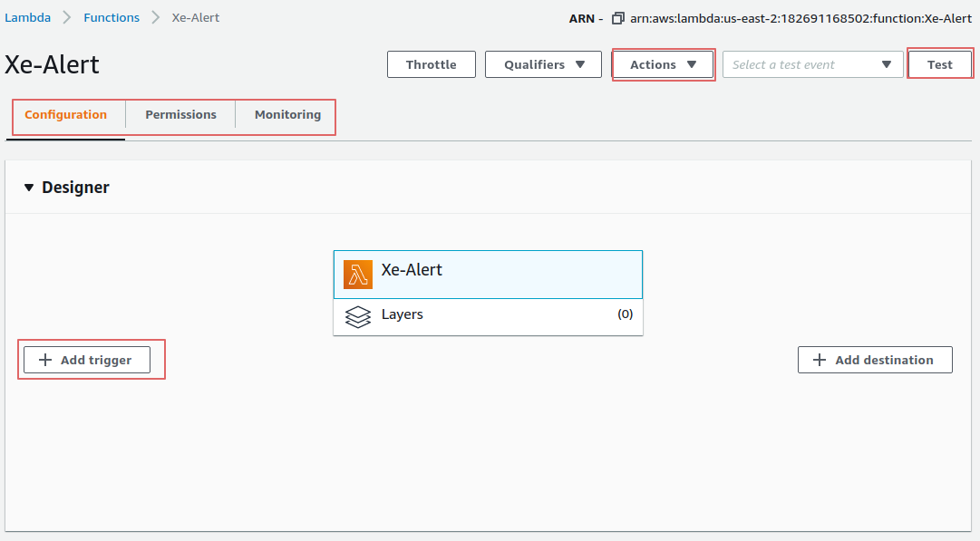The width and height of the screenshot is (980, 541).
Task: Click the Designer section title
Action: coord(75,188)
